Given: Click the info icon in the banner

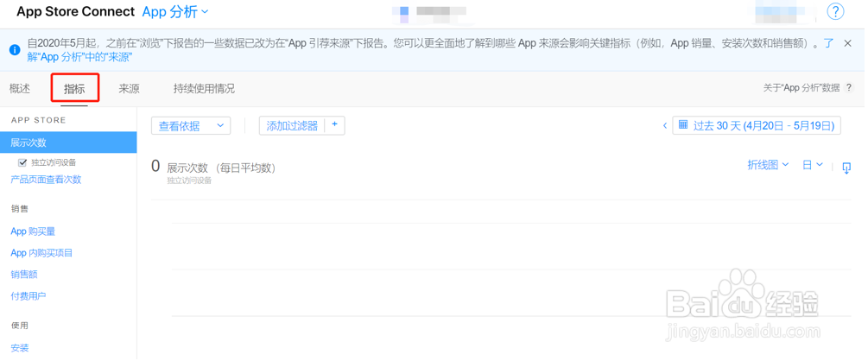Looking at the screenshot, I should [15, 50].
